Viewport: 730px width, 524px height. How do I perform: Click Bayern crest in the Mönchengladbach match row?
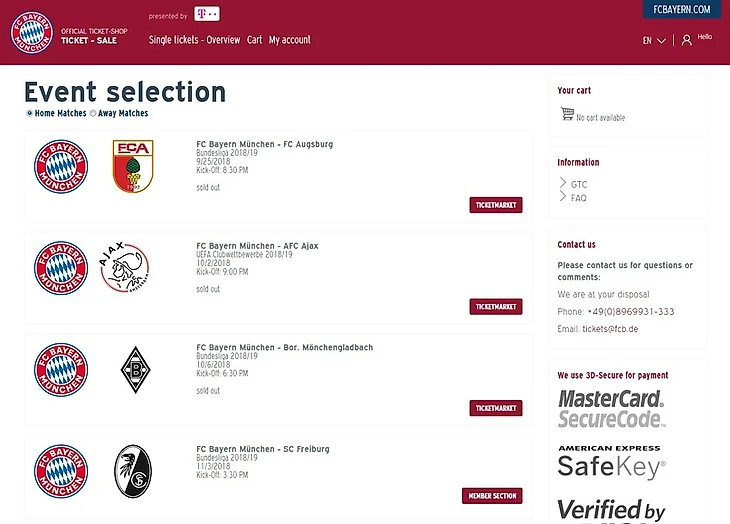point(61,369)
